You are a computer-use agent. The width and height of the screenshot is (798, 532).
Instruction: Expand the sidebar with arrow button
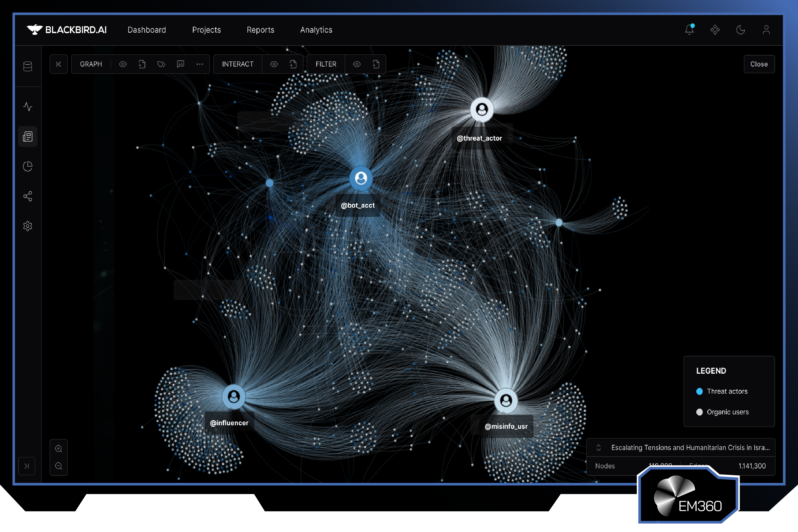(x=26, y=466)
